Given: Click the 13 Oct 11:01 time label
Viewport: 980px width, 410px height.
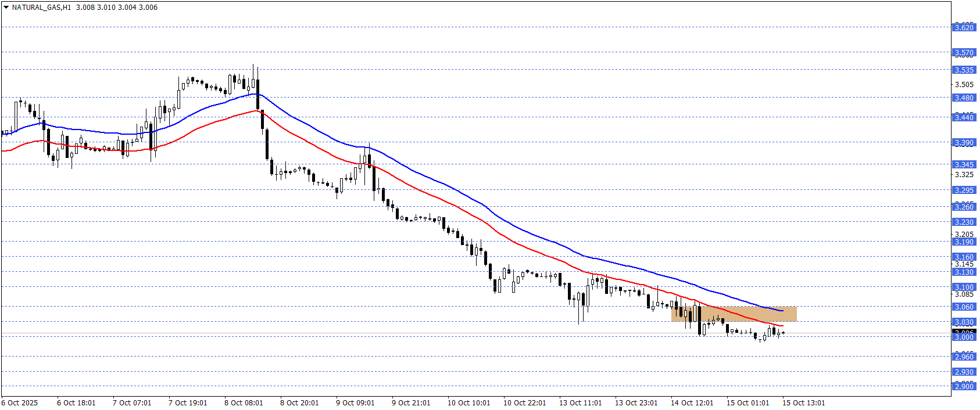Looking at the screenshot, I should (x=580, y=403).
